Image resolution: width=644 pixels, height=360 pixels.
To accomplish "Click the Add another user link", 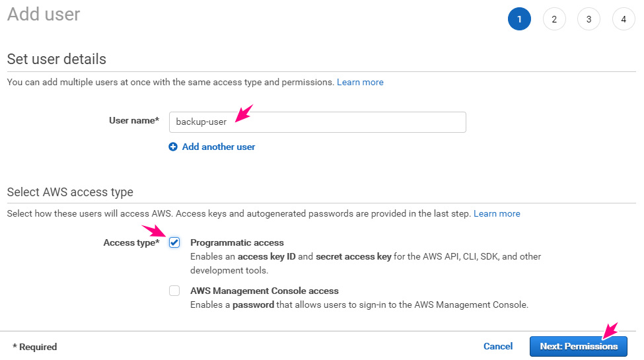I will pyautogui.click(x=219, y=147).
